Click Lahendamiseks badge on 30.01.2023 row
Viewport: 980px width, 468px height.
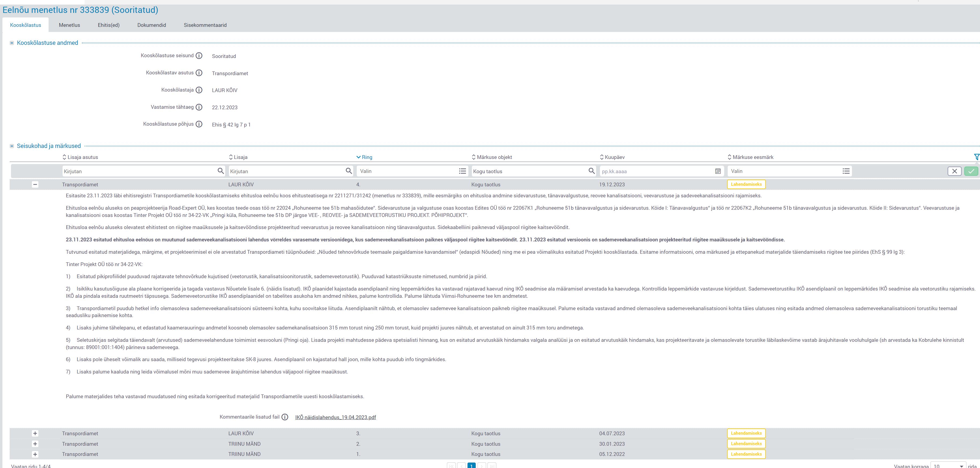tap(746, 444)
